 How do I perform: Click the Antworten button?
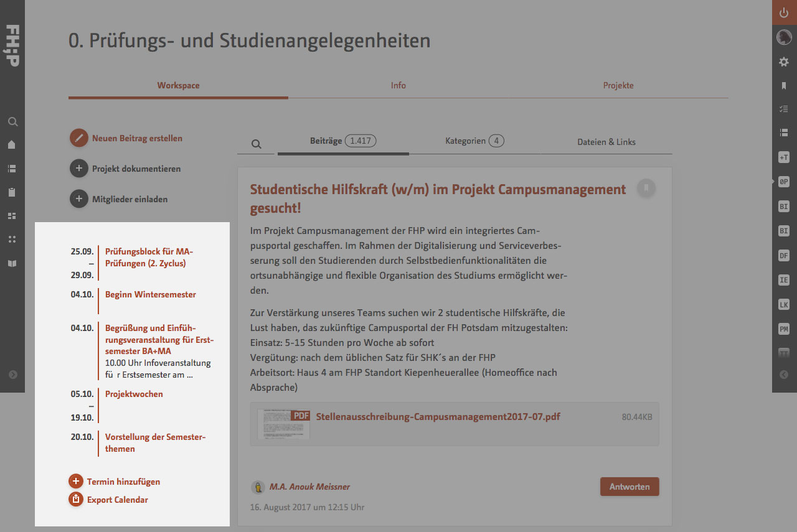click(630, 487)
